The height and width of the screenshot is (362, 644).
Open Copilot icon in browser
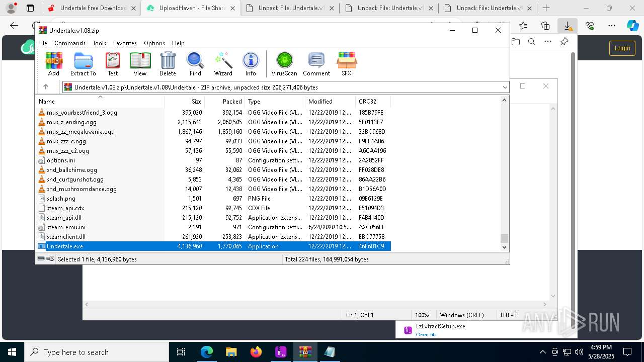(633, 26)
